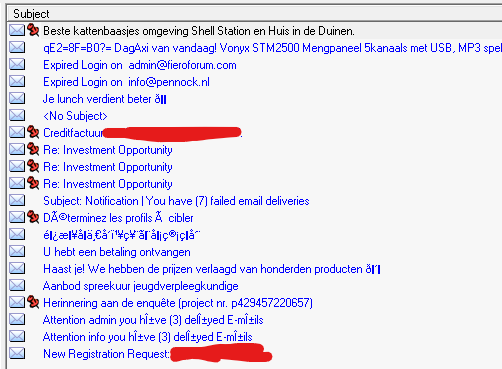The image size is (502, 369).
Task: Open the failed email deliveries notification message
Action: point(176,201)
